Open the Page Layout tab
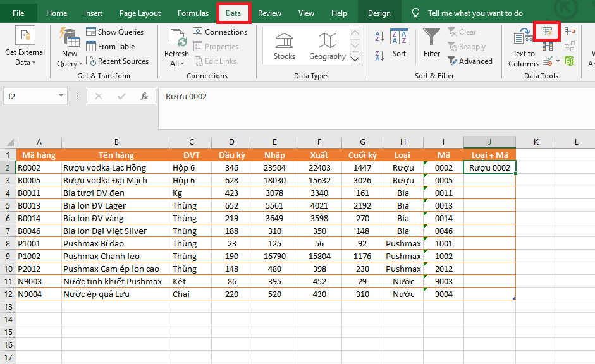The image size is (595, 364). click(140, 13)
